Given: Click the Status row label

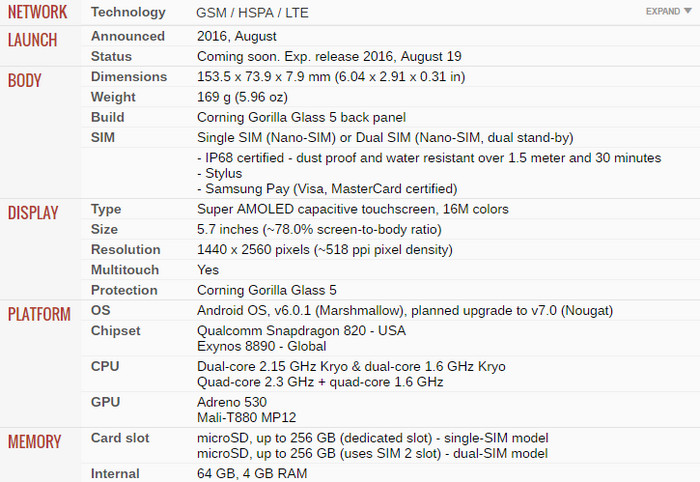Looking at the screenshot, I should point(111,56).
